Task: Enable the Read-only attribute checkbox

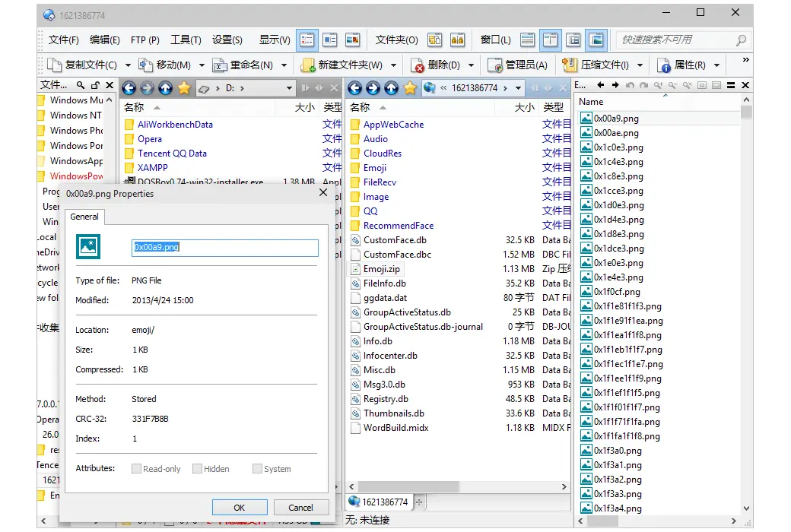Action: [136, 469]
